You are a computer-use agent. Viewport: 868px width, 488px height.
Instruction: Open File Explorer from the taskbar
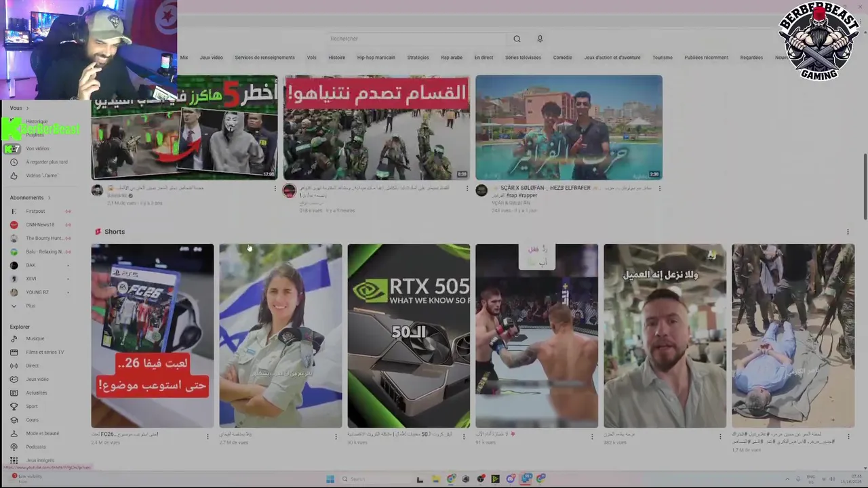(x=435, y=479)
